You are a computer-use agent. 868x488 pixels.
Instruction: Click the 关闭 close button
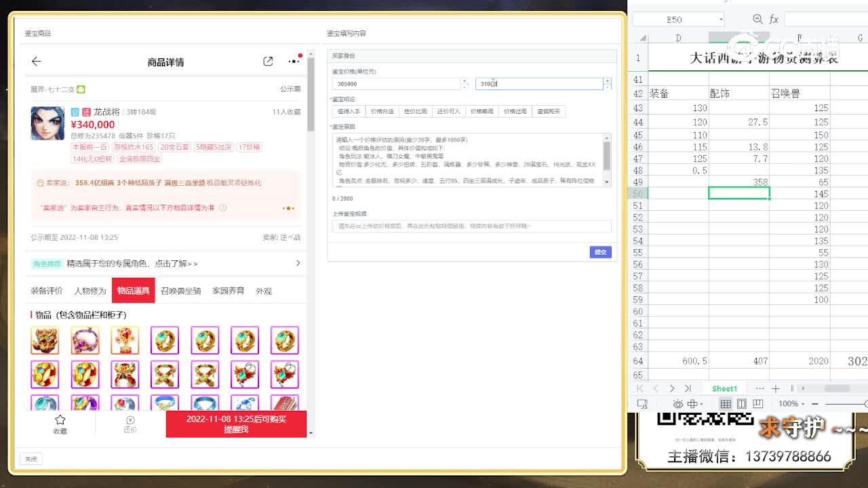tap(31, 459)
